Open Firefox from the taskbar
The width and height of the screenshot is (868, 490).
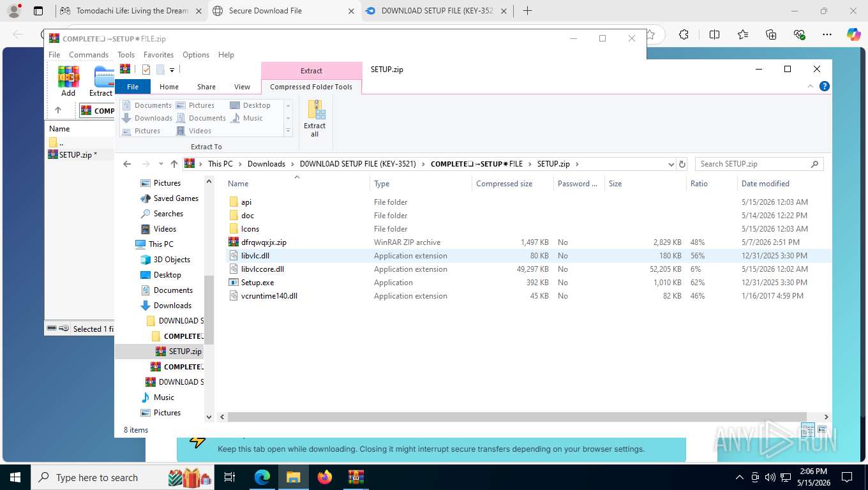click(325, 477)
